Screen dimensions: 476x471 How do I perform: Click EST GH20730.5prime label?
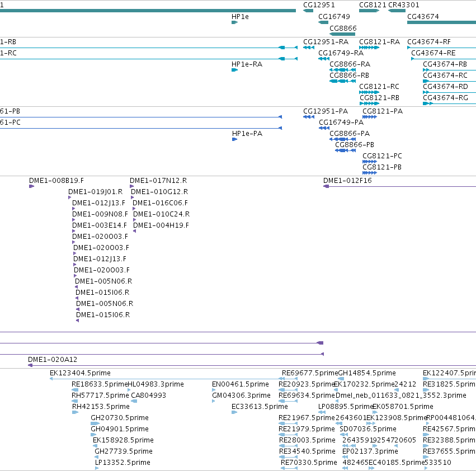coord(120,418)
